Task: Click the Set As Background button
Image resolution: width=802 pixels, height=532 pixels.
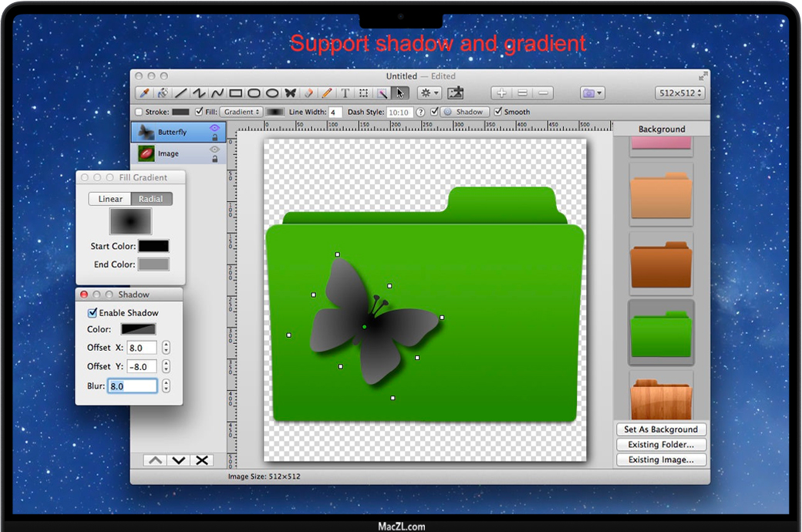Action: [661, 429]
